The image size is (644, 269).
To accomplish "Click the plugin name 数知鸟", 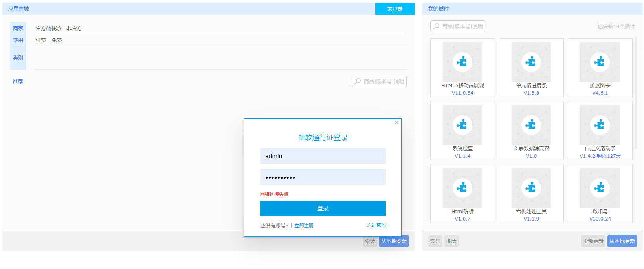I will click(600, 211).
